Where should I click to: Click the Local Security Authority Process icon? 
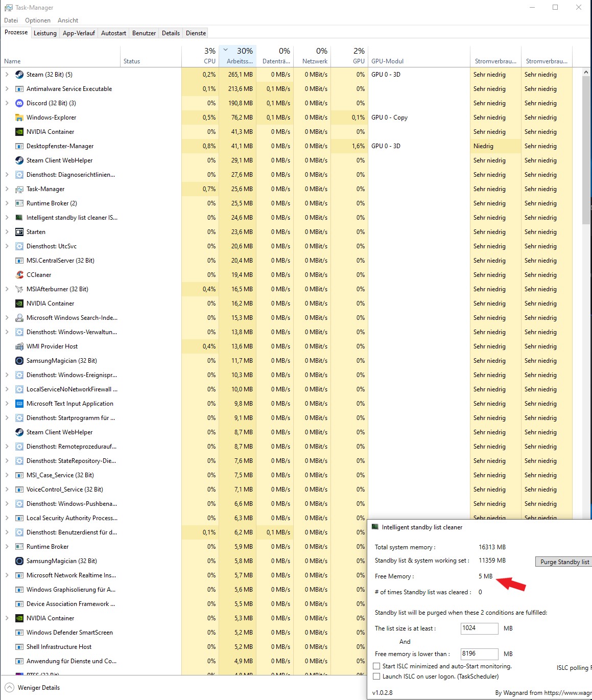(19, 518)
